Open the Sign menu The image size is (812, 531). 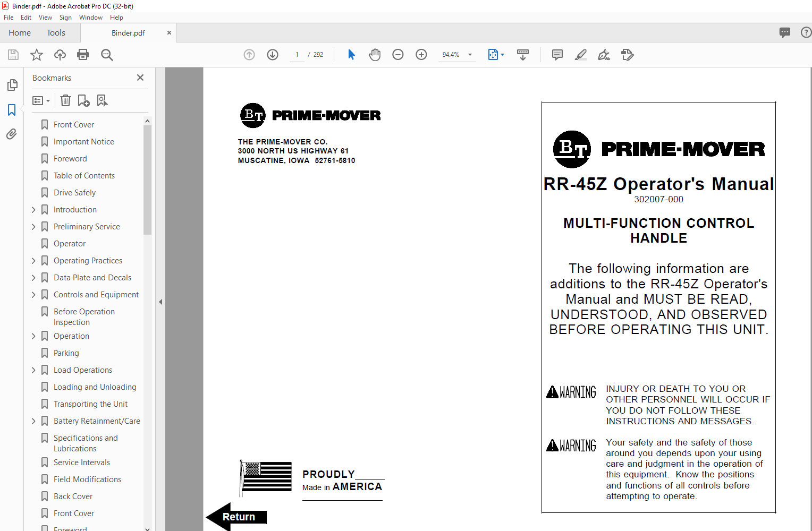[65, 18]
